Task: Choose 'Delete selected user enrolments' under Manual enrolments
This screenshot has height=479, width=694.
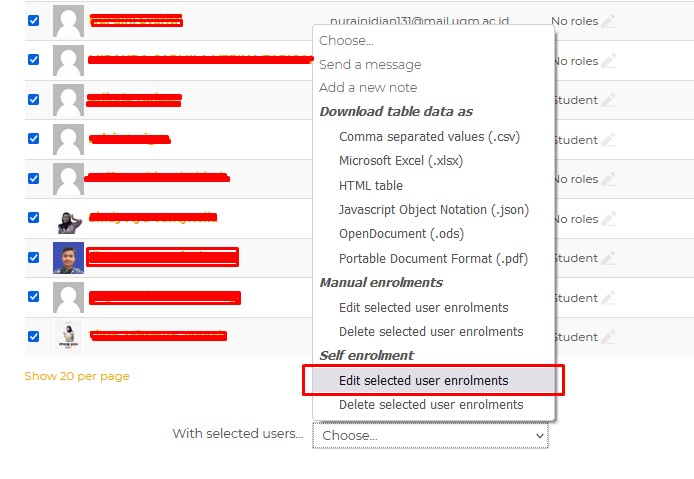Action: pyautogui.click(x=430, y=331)
